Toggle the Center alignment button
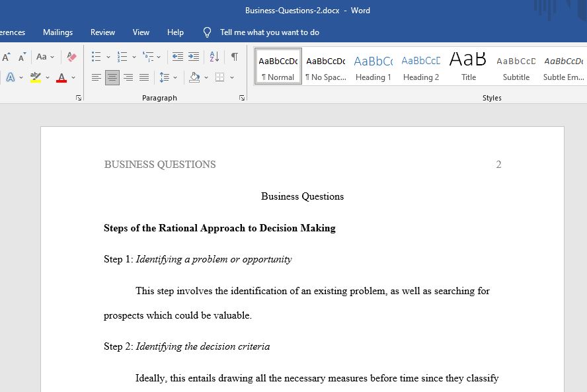Screen dimensions: 587x392 point(112,77)
